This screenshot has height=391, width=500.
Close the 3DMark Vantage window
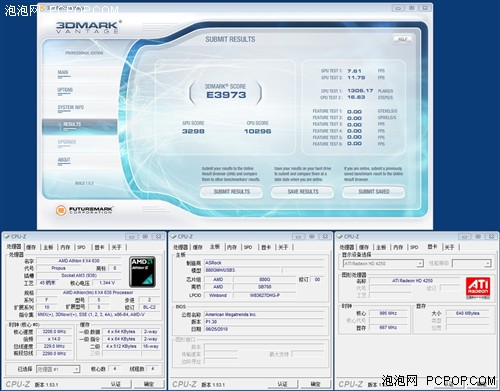tap(426, 8)
